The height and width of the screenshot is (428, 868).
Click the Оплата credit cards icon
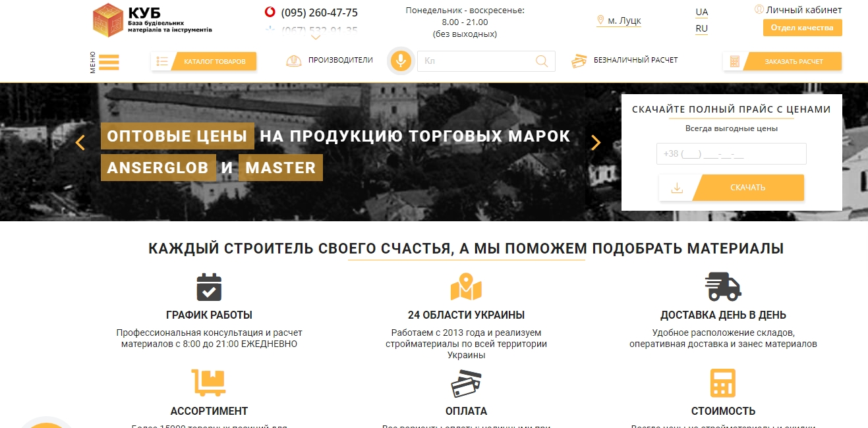[x=467, y=383]
